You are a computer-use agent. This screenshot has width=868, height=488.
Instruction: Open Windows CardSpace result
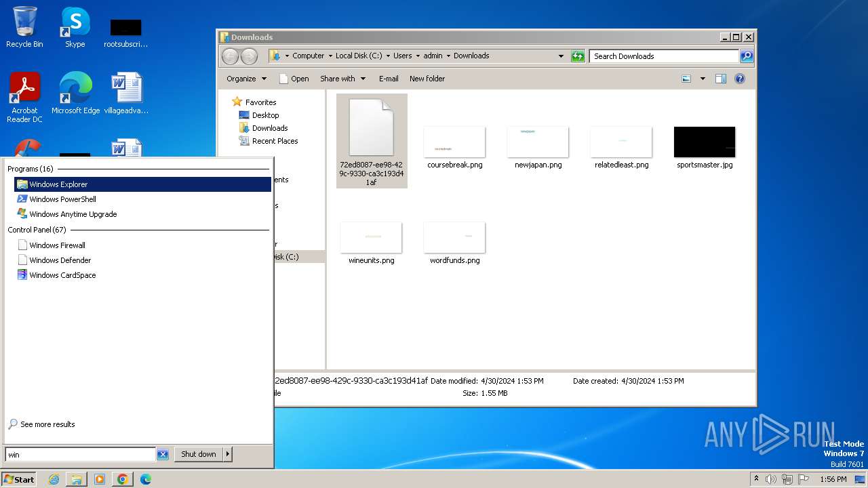(142, 275)
